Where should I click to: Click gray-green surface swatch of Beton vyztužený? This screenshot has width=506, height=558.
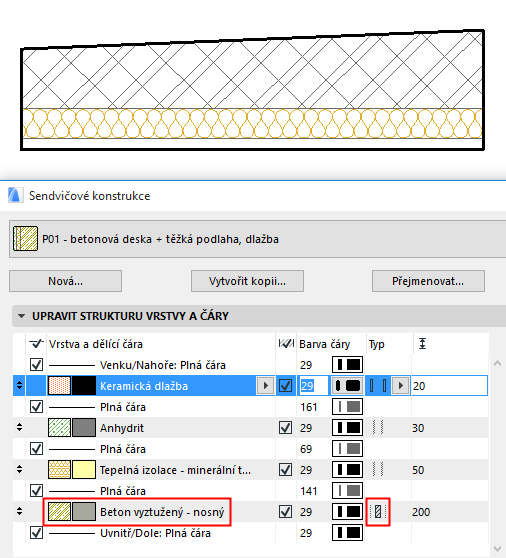tap(84, 512)
